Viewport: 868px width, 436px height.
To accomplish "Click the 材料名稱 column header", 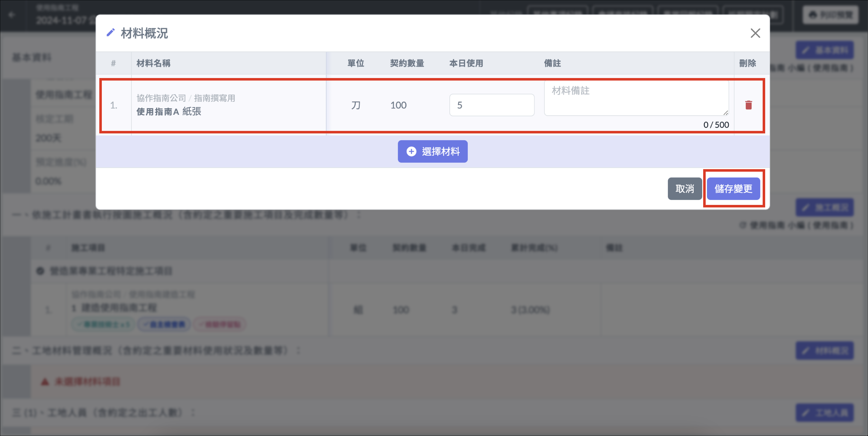I will point(153,63).
